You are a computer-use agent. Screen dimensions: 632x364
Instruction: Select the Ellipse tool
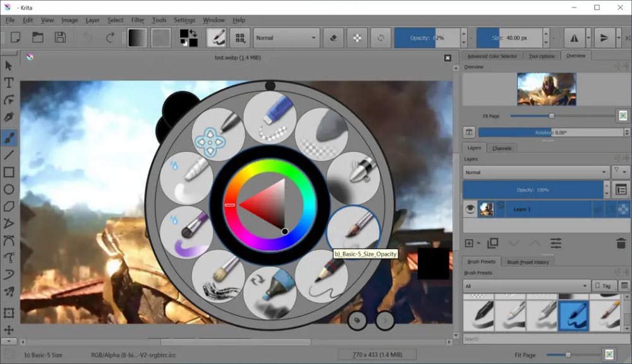pos(9,188)
